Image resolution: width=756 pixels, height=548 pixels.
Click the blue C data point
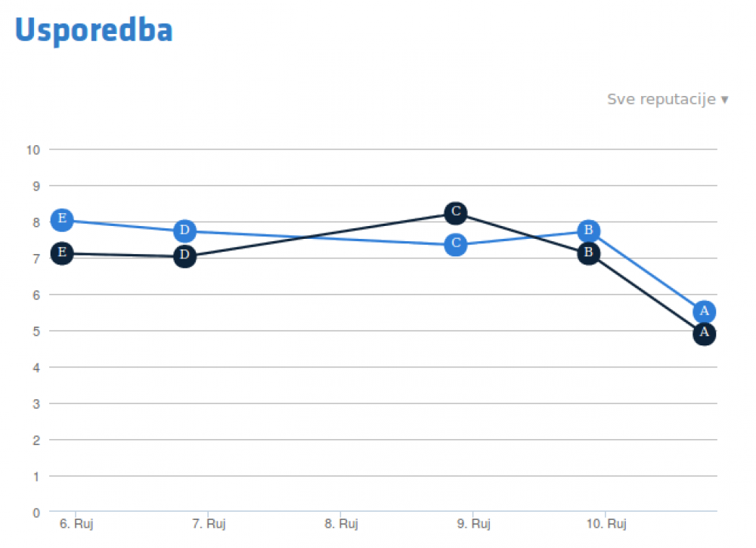pos(456,244)
